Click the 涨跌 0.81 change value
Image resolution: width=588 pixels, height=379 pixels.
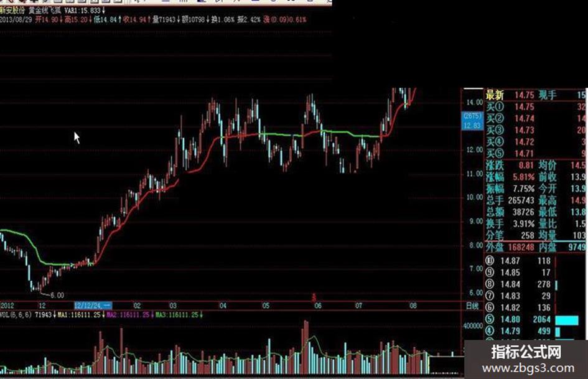point(526,165)
